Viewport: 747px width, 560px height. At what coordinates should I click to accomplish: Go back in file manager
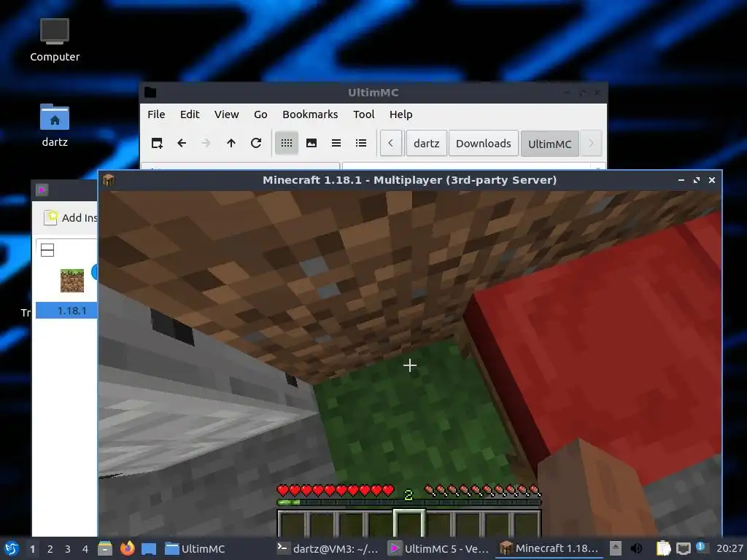pyautogui.click(x=182, y=143)
